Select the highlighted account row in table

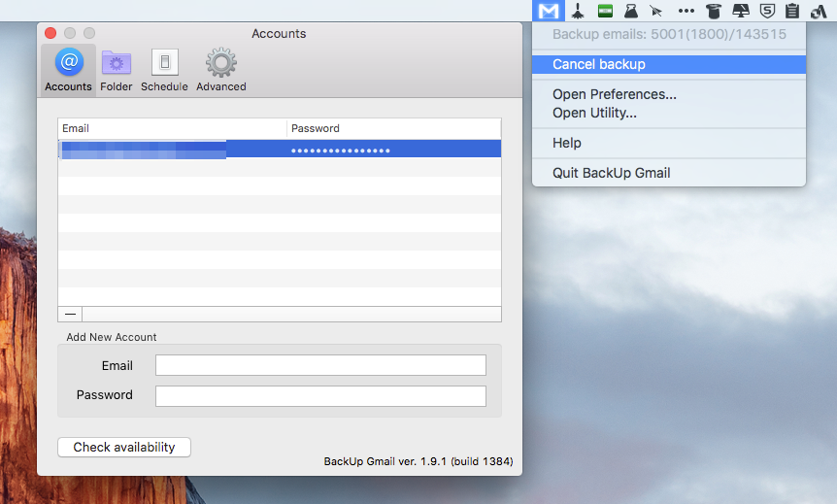(x=280, y=150)
